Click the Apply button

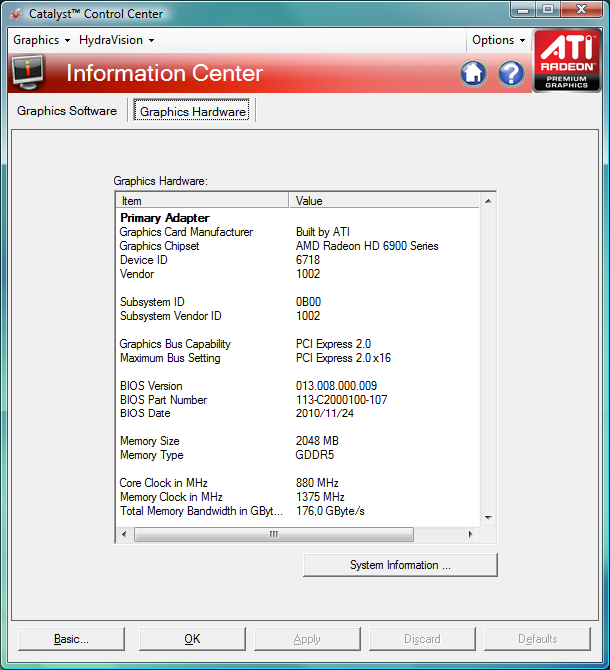tap(307, 639)
